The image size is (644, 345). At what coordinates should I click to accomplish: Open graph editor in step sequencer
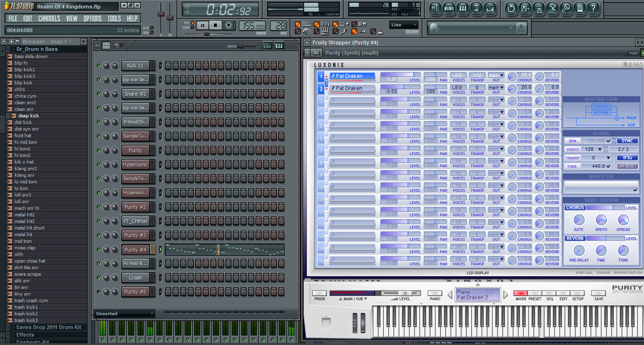tap(267, 46)
